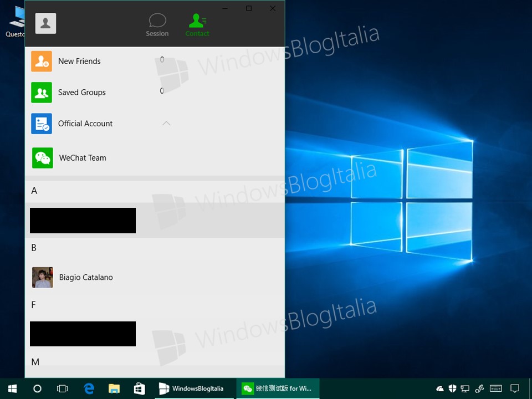Open OneDrive cloud tray icon
Viewport: 532px width, 399px height.
[x=439, y=388]
